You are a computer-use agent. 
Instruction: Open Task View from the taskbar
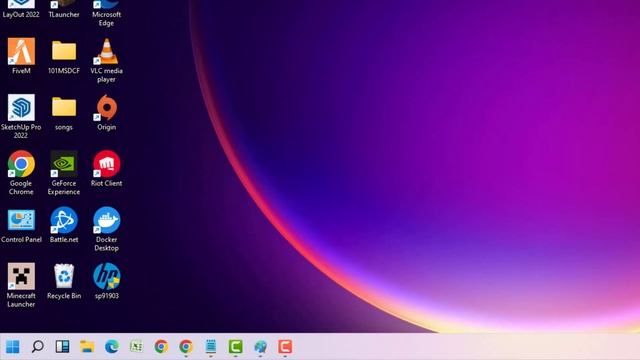pos(62,347)
